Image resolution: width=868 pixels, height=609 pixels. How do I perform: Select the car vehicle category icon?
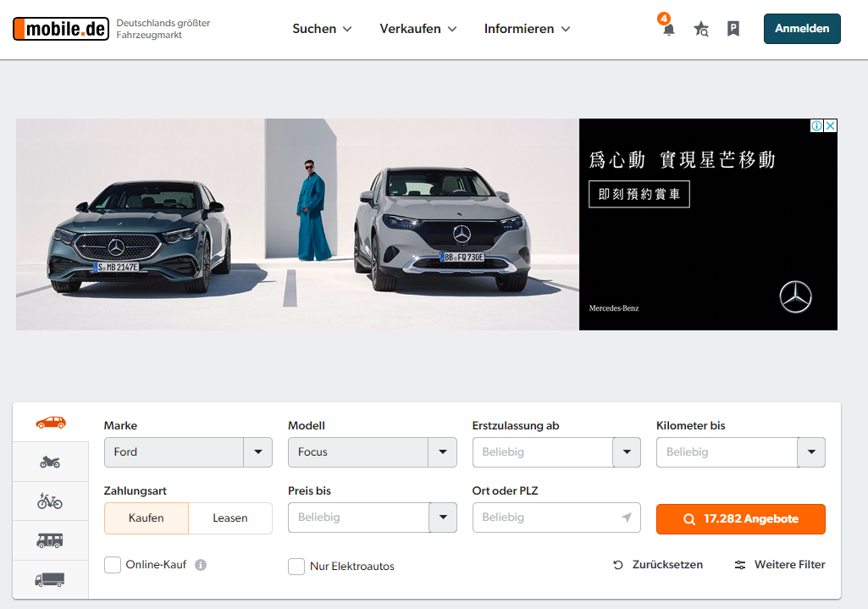(x=50, y=423)
